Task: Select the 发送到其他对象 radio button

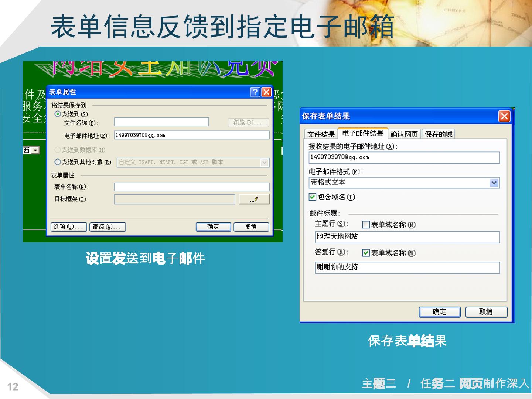Action: 58,162
